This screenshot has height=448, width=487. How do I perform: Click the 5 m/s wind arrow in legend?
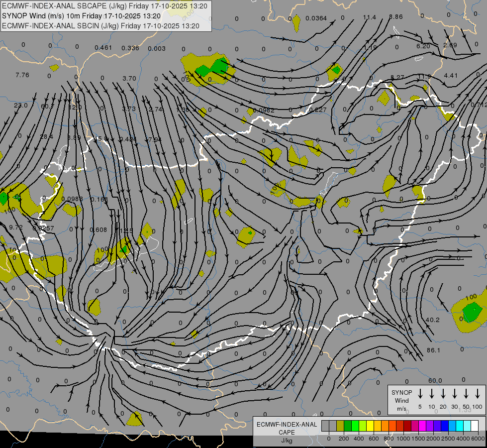tap(420, 394)
